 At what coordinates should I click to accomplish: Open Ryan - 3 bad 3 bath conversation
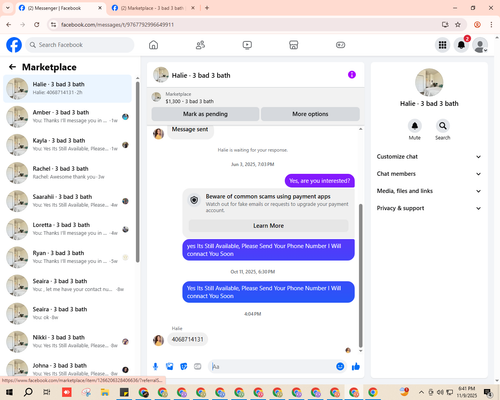click(x=67, y=257)
